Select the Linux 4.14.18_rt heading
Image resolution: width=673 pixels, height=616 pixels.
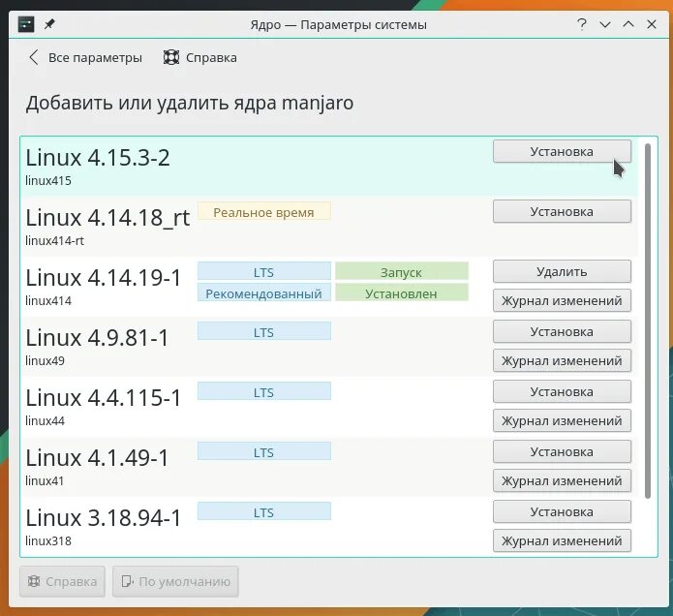(x=107, y=218)
